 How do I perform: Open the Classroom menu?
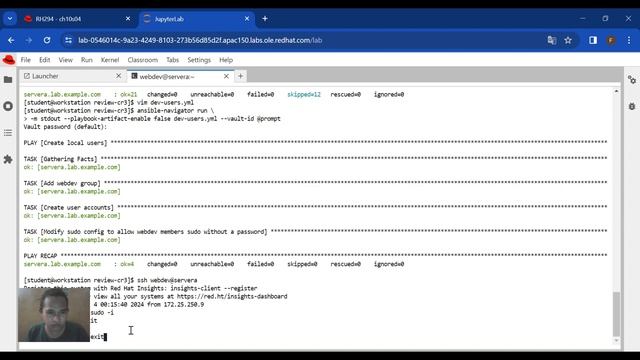[x=142, y=60]
